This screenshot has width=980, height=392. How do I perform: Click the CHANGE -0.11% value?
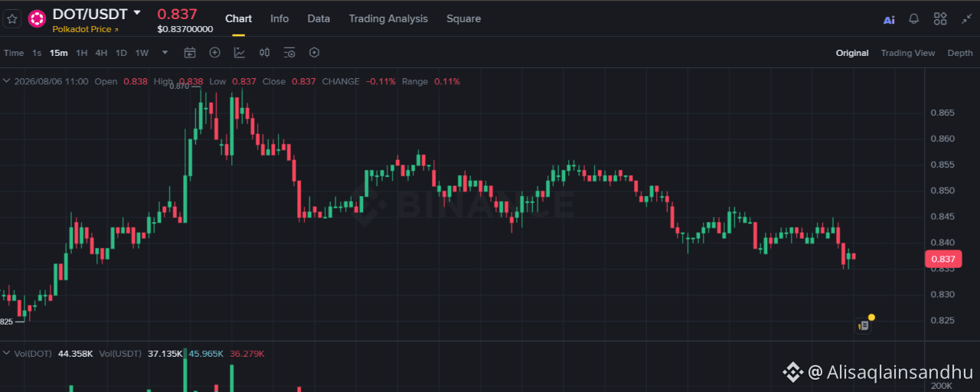tap(381, 81)
